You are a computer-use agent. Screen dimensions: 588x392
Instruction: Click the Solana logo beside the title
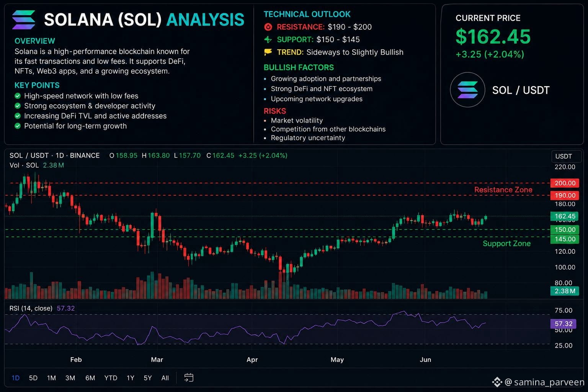(x=24, y=20)
